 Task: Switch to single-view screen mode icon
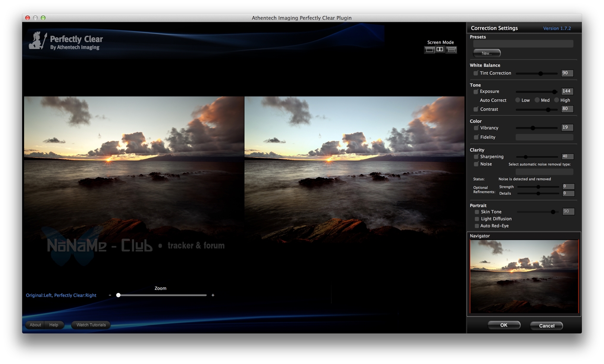pos(429,50)
